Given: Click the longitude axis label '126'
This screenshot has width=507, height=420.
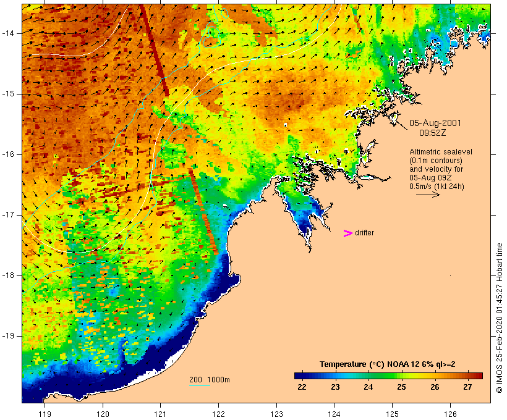Looking at the screenshot, I should pyautogui.click(x=450, y=414).
